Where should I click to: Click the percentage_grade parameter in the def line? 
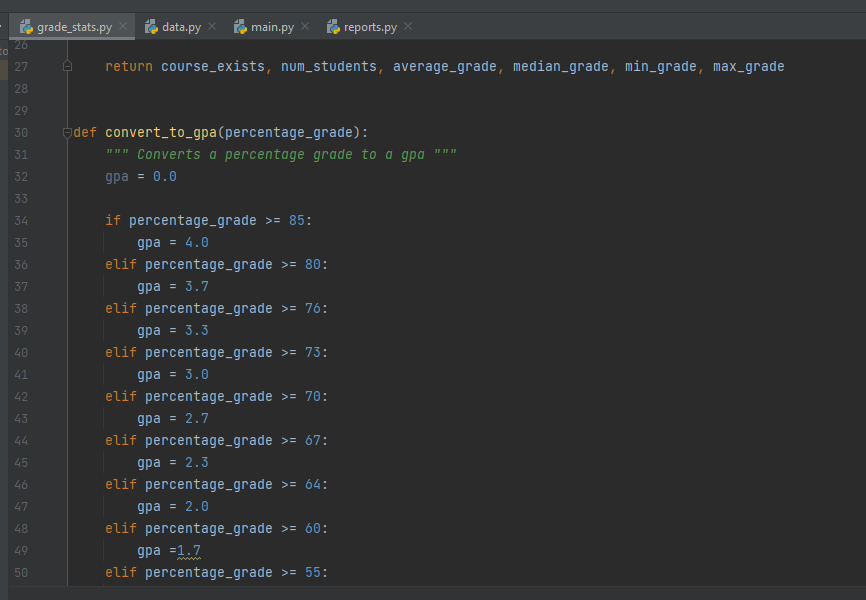288,133
